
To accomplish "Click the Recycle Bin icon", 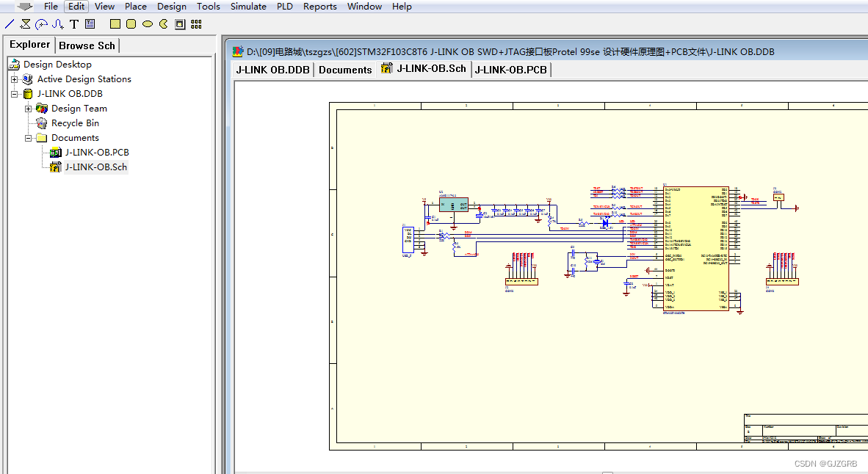I will (x=42, y=123).
